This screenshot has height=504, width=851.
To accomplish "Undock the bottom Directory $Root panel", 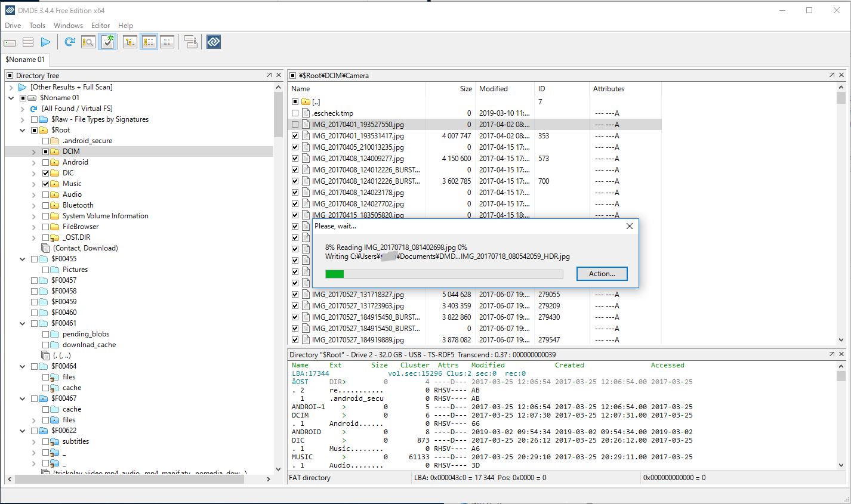I will [x=832, y=354].
